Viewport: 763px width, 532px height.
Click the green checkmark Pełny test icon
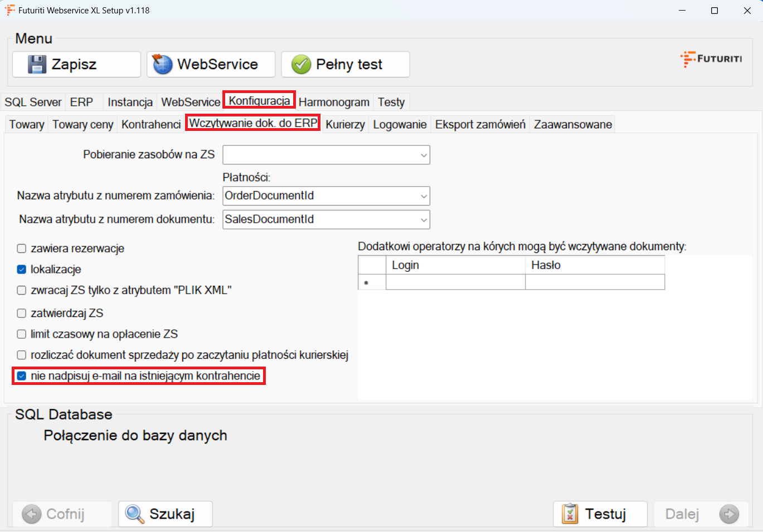point(301,65)
